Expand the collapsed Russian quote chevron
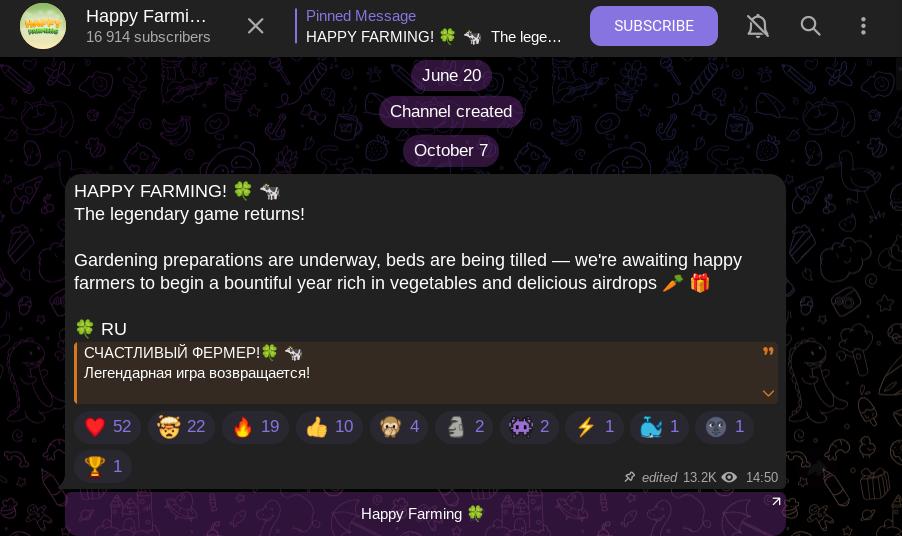Viewport: 902px width, 536px height. point(768,393)
